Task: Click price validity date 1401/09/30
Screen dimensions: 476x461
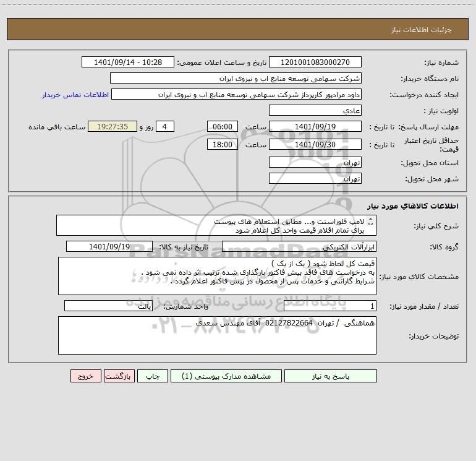Action: point(315,144)
